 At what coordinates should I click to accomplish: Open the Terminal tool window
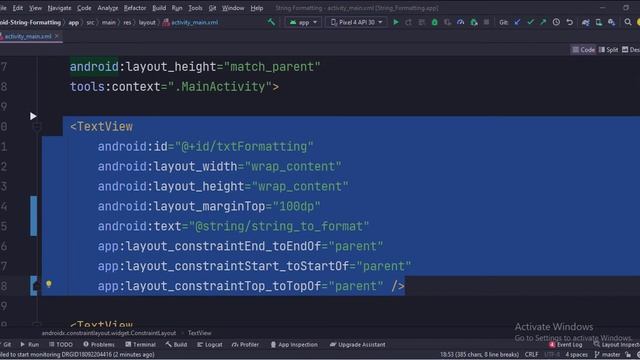pyautogui.click(x=140, y=344)
